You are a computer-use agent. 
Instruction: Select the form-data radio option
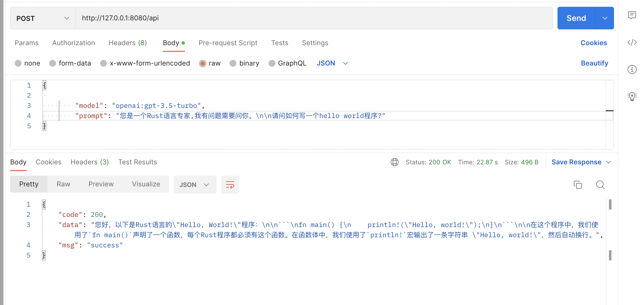tap(53, 63)
